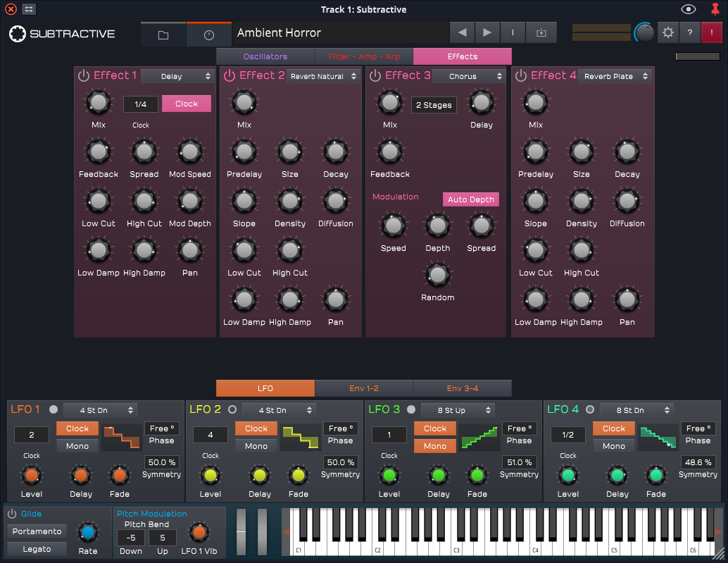Click LFO 3 Mono button
The height and width of the screenshot is (563, 728).
pyautogui.click(x=434, y=446)
